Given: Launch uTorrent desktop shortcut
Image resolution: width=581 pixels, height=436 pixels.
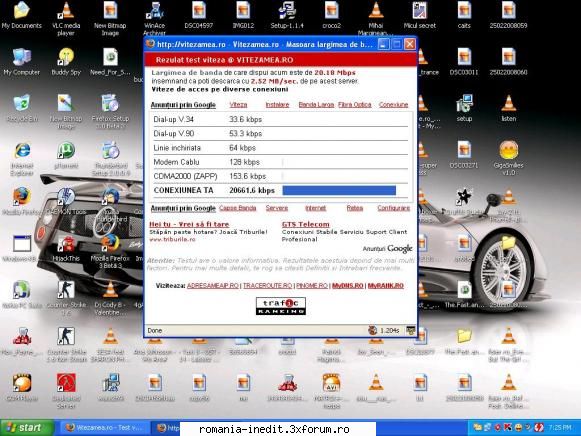Looking at the screenshot, I should (x=66, y=156).
